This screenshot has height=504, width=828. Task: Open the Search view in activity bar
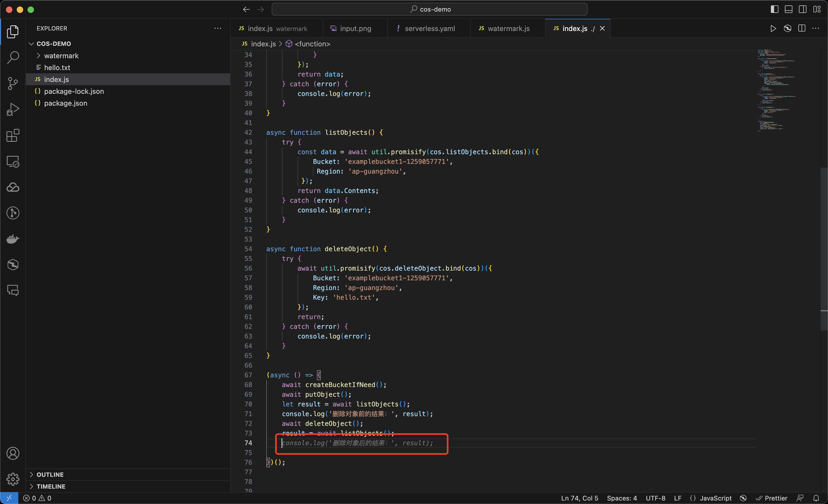tap(13, 57)
